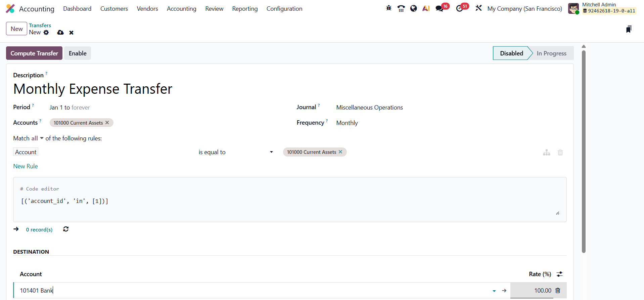Screen dimensions: 644x300
Task: Show the Frequency field help tooltip
Action: tap(327, 121)
